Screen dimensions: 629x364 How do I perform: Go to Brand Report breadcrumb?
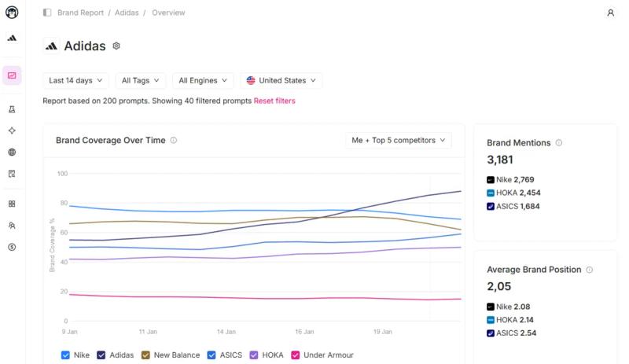click(x=81, y=13)
